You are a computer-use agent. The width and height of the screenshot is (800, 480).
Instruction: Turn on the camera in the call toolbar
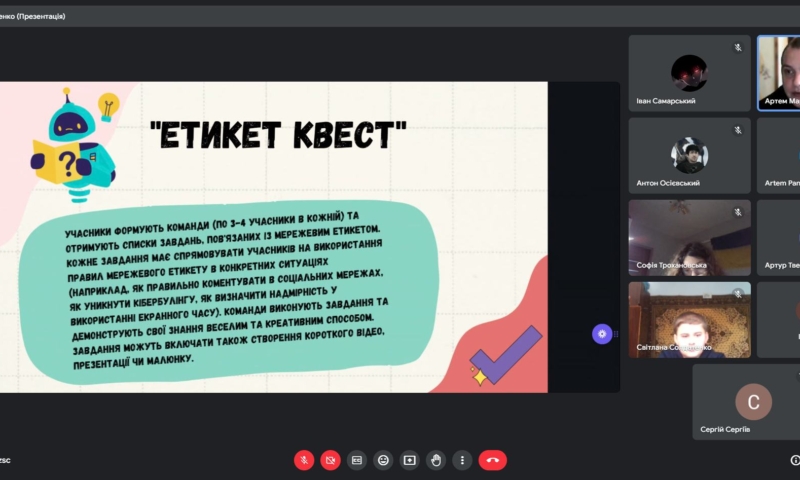pos(331,460)
